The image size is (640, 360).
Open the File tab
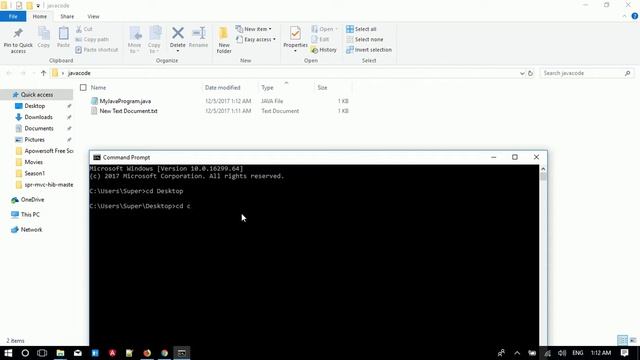click(x=13, y=16)
